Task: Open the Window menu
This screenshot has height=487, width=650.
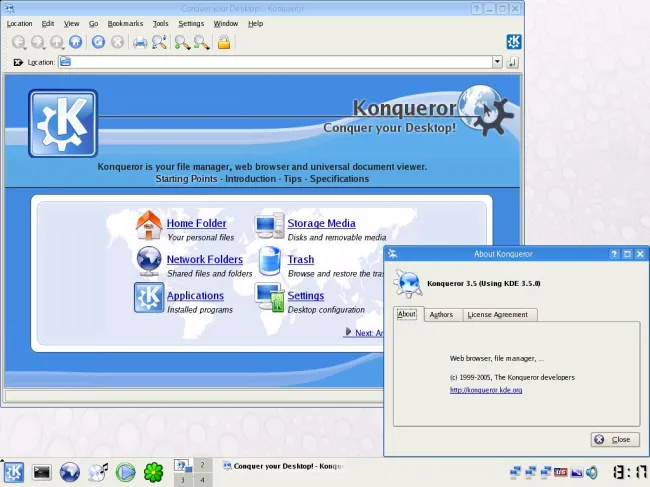Action: pyautogui.click(x=226, y=24)
